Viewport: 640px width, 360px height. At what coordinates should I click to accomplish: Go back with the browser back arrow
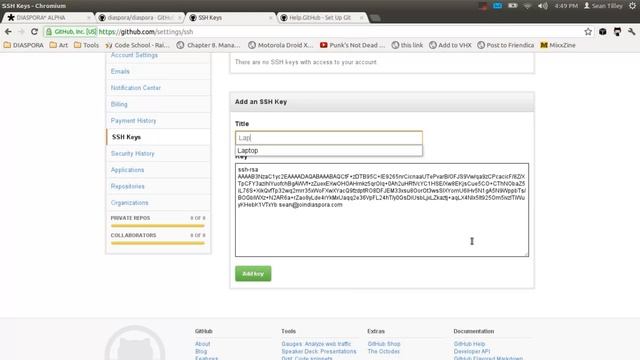pyautogui.click(x=8, y=31)
